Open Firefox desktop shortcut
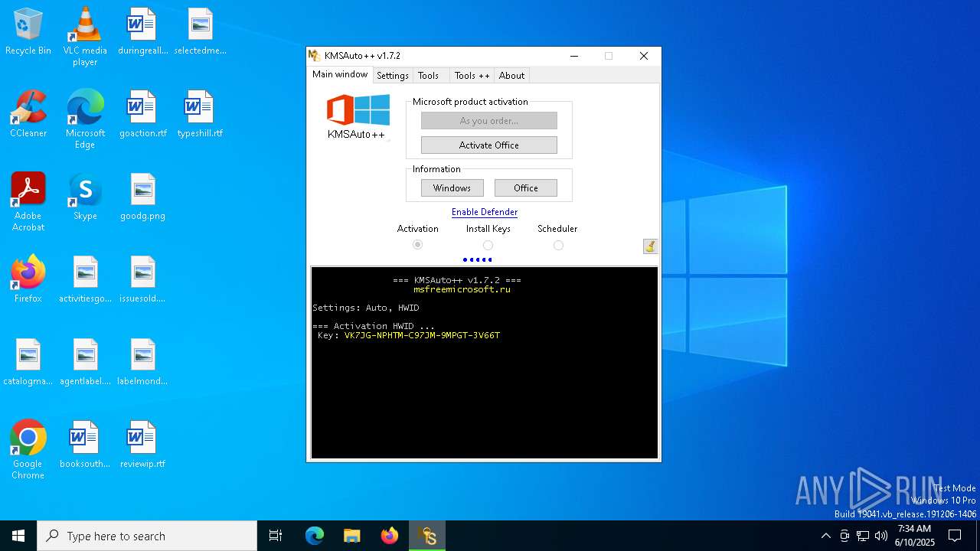This screenshot has width=980, height=551. (28, 279)
